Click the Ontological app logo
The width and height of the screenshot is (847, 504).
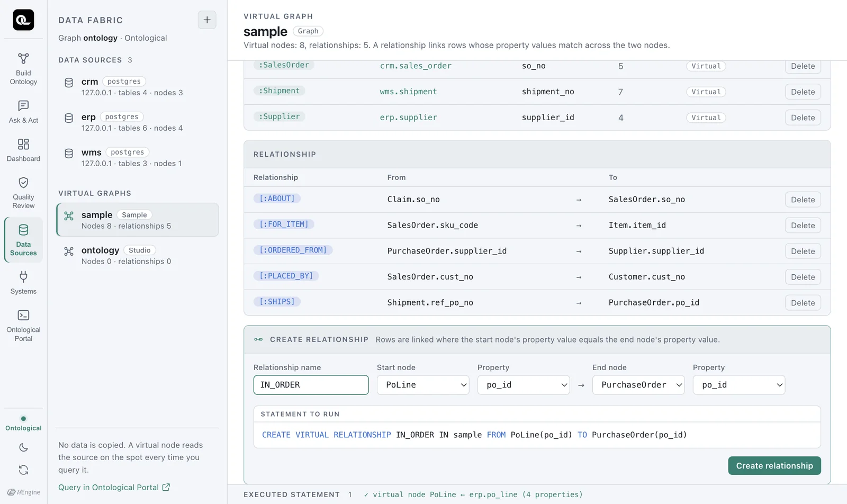tap(23, 20)
